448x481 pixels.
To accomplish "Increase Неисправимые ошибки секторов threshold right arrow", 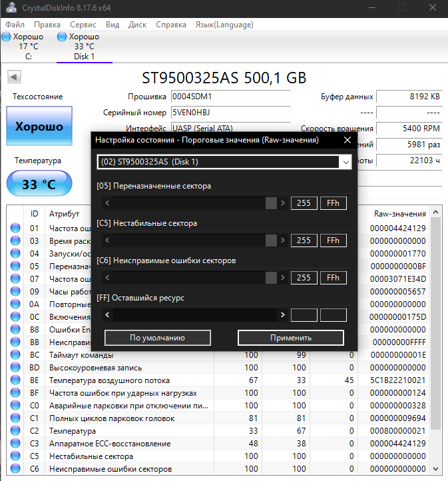I will tap(282, 278).
